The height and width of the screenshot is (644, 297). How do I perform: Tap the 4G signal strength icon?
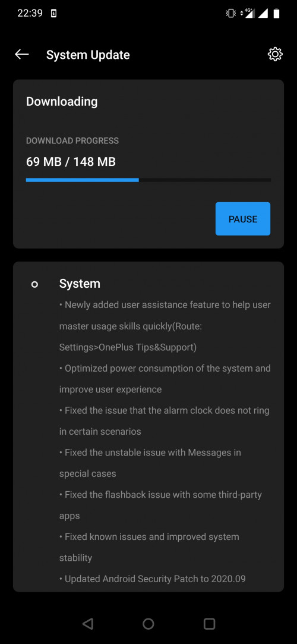click(x=248, y=14)
